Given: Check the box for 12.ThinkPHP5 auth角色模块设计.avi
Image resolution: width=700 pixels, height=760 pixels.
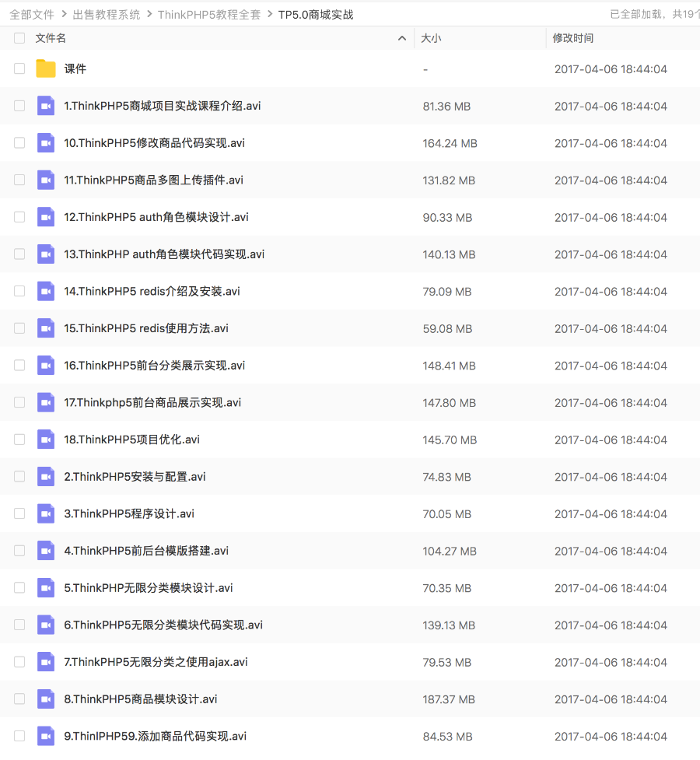Looking at the screenshot, I should click(x=19, y=217).
